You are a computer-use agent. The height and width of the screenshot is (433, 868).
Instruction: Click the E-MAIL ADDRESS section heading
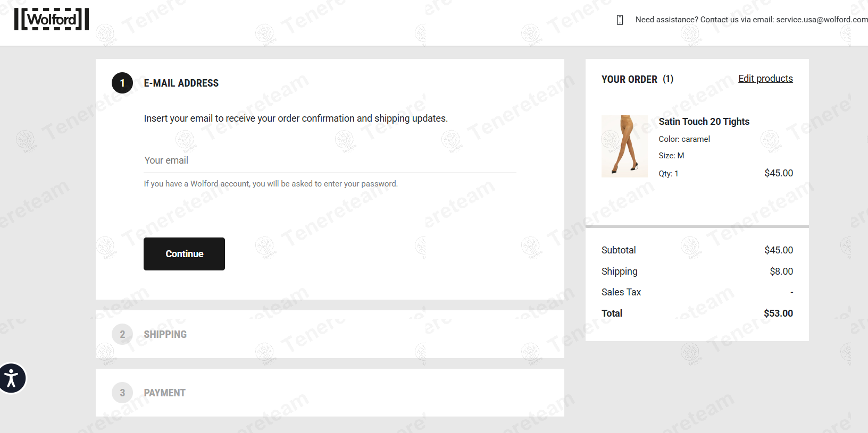point(181,83)
